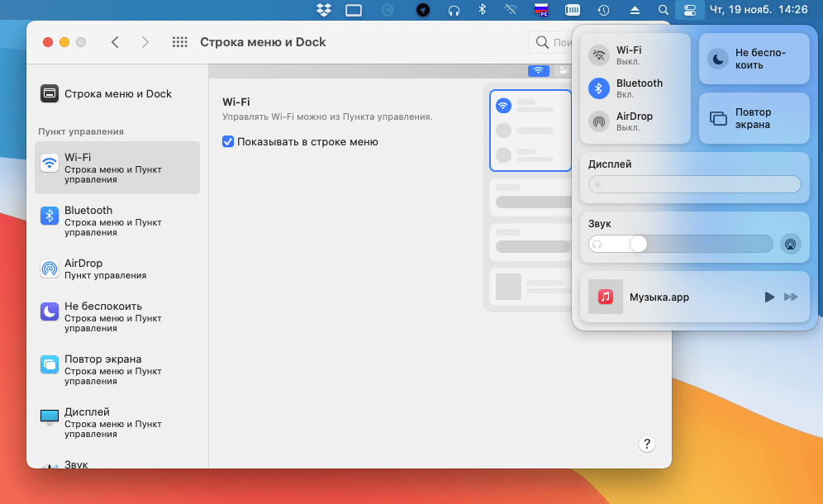The height and width of the screenshot is (504, 823).
Task: Enable 'Не беспокоить' in Control Center
Action: pos(754,59)
